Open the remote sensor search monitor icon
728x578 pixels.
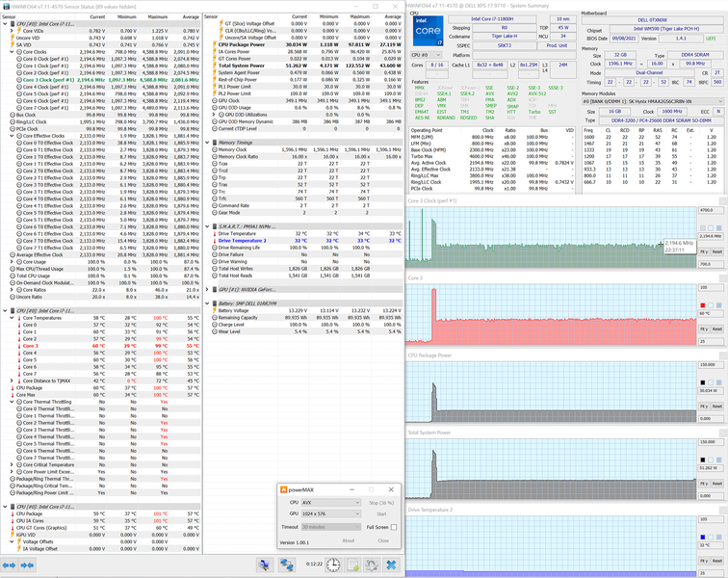tap(265, 565)
